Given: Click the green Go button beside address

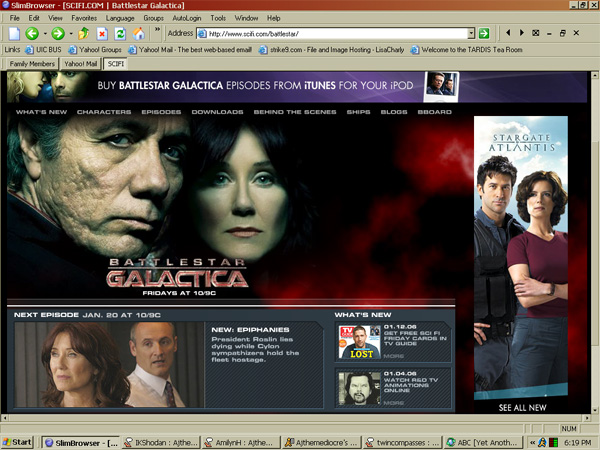Looking at the screenshot, I should click(484, 34).
